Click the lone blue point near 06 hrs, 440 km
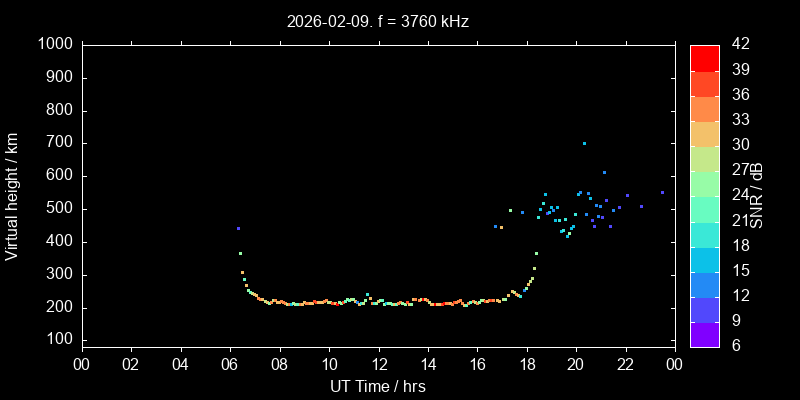800x400 pixels. tap(238, 229)
